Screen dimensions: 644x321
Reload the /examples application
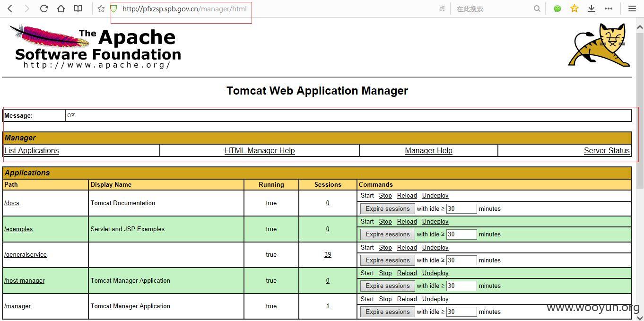[x=407, y=221]
